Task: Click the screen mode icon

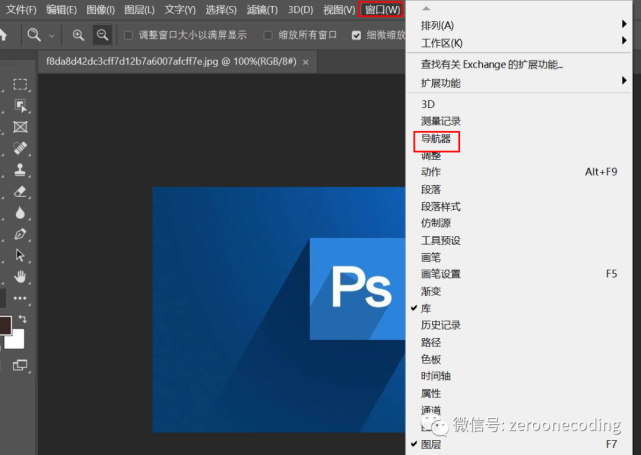Action: (20, 365)
